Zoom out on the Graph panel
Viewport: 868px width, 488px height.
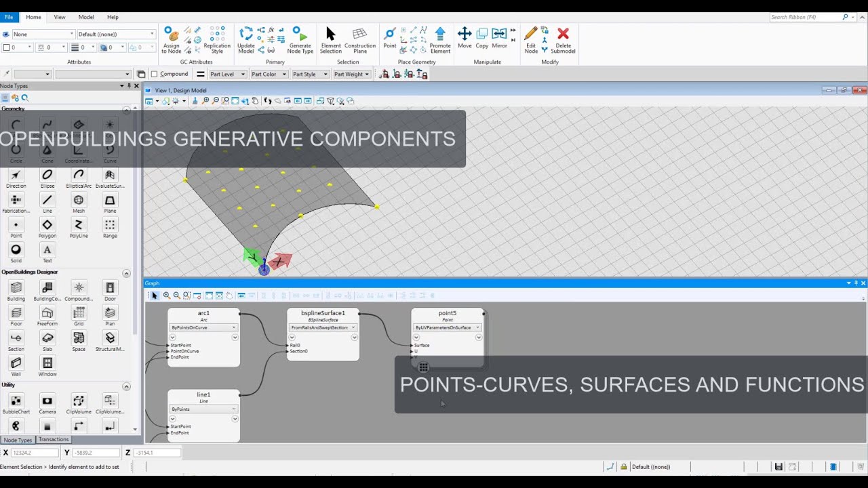coord(177,296)
